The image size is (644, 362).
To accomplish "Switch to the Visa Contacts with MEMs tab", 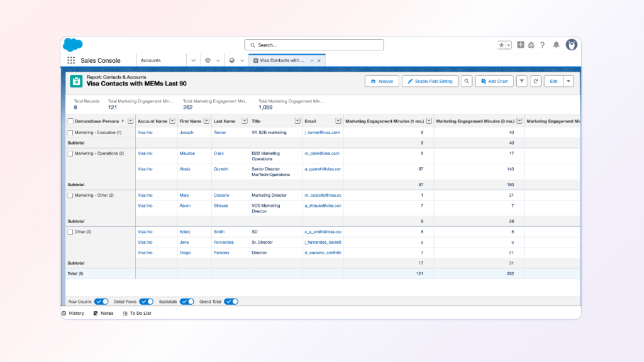I will (282, 60).
